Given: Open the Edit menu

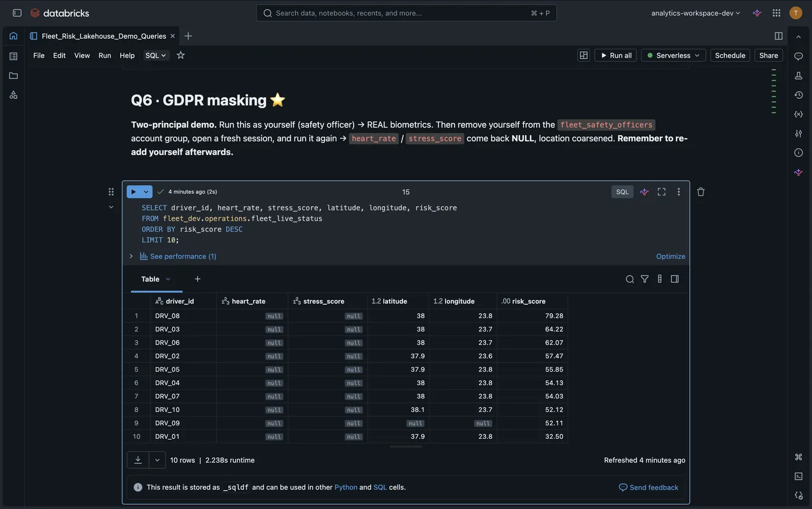Looking at the screenshot, I should [59, 55].
